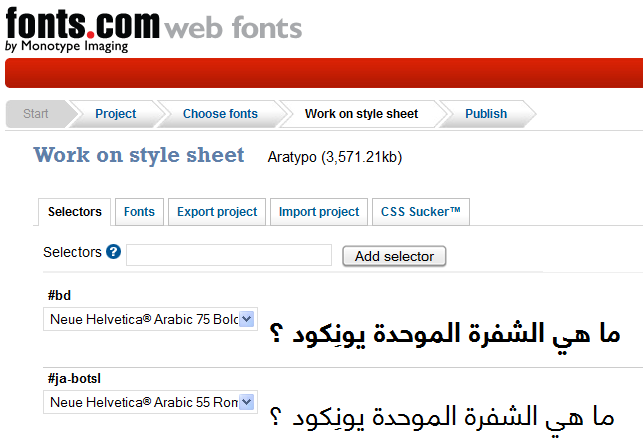Click the #ja-botsl selector name
Screen dimensions: 643x446
74,378
